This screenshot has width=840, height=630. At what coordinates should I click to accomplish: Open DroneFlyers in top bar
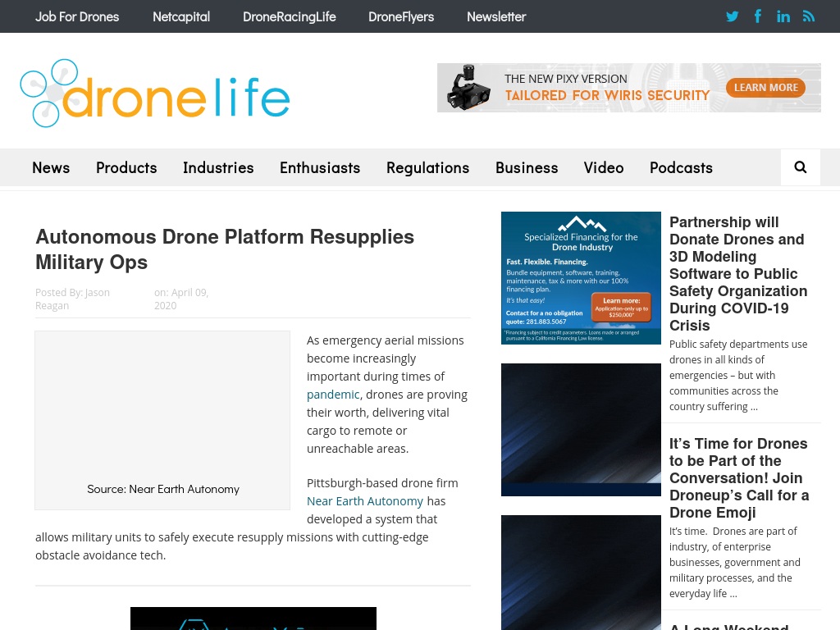401,16
